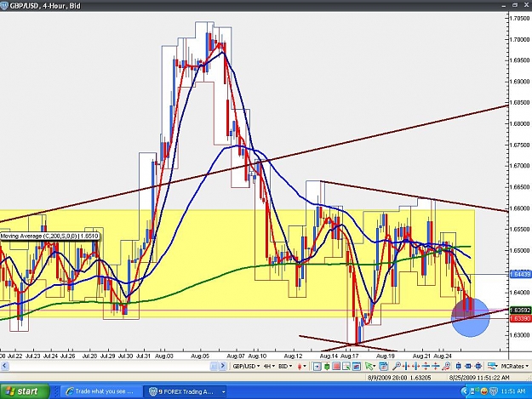Image resolution: width=532 pixels, height=399 pixels.
Task: Select the green arrow pointer tool
Action: tap(369, 366)
